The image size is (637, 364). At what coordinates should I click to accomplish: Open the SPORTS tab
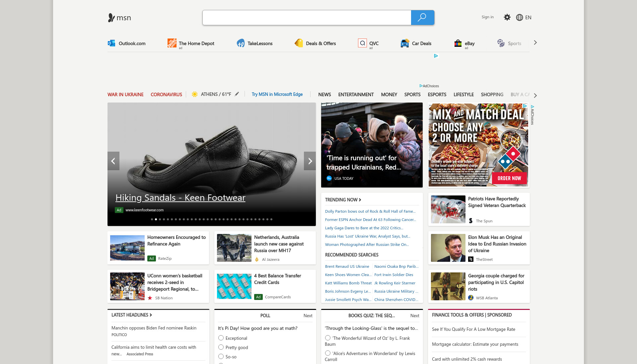412,95
